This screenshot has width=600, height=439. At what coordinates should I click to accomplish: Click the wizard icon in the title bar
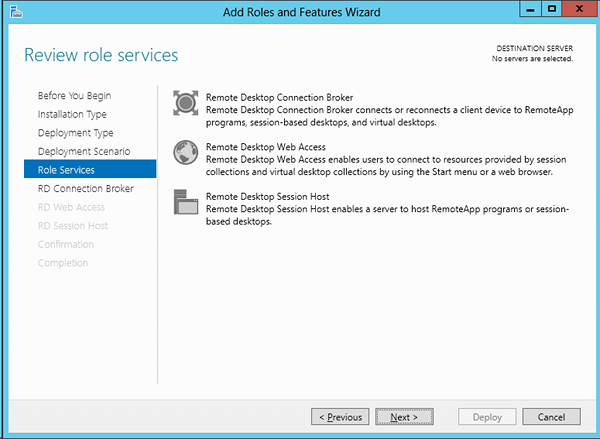16,12
